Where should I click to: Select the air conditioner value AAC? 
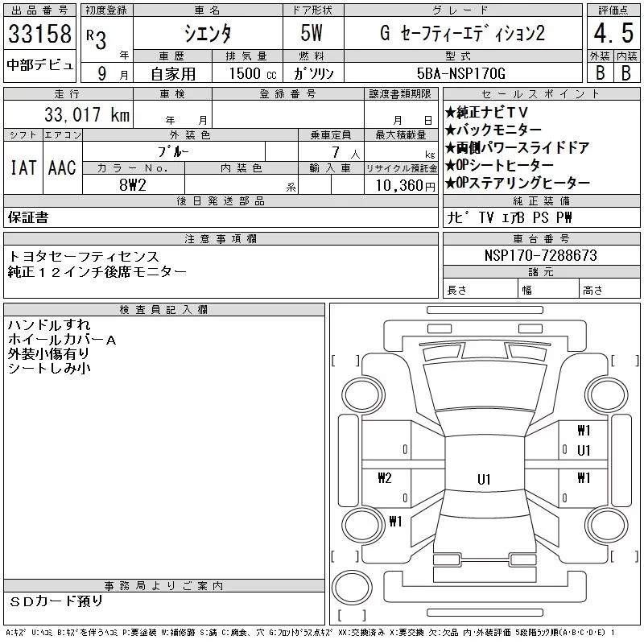(x=62, y=167)
